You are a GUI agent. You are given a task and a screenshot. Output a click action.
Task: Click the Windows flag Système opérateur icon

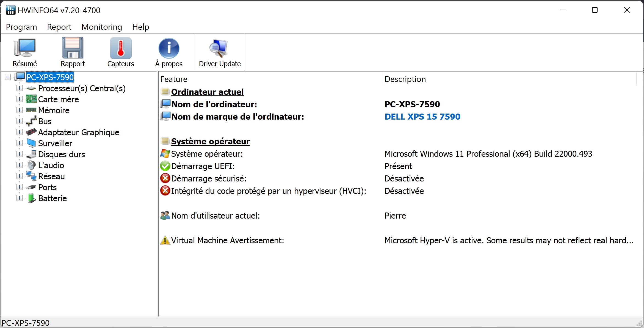[x=165, y=154]
